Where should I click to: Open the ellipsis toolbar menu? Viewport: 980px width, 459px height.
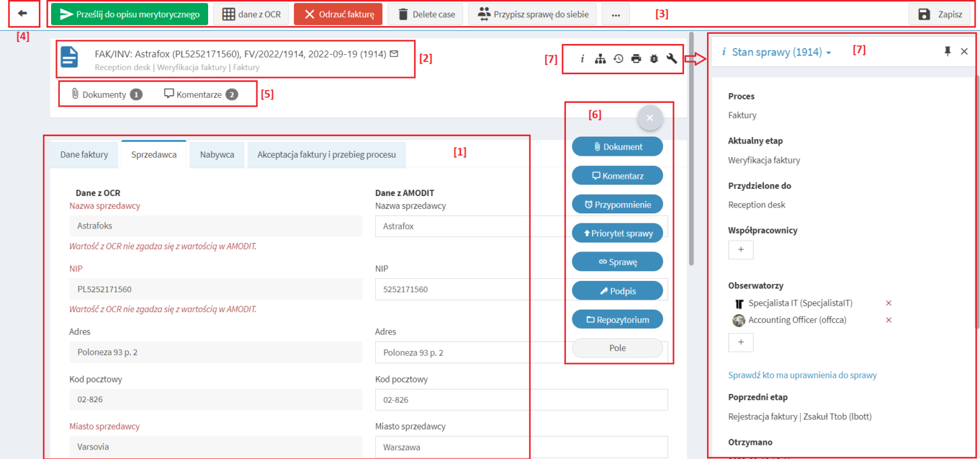(616, 13)
